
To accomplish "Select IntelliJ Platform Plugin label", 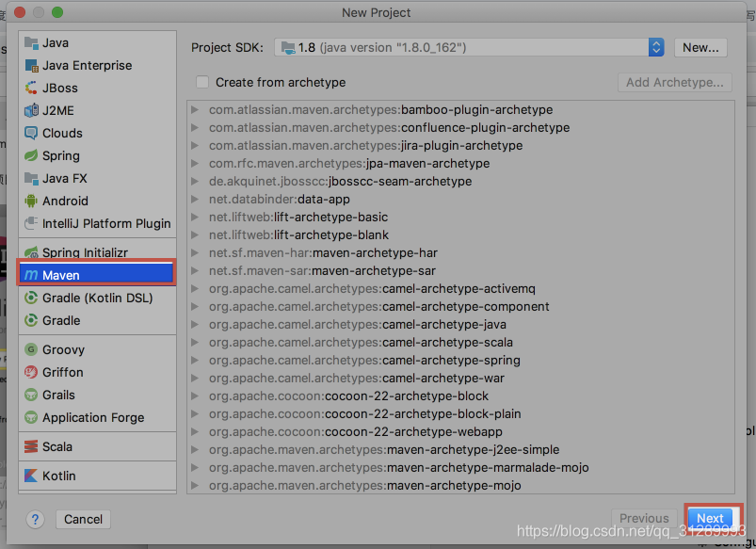I will click(x=106, y=224).
